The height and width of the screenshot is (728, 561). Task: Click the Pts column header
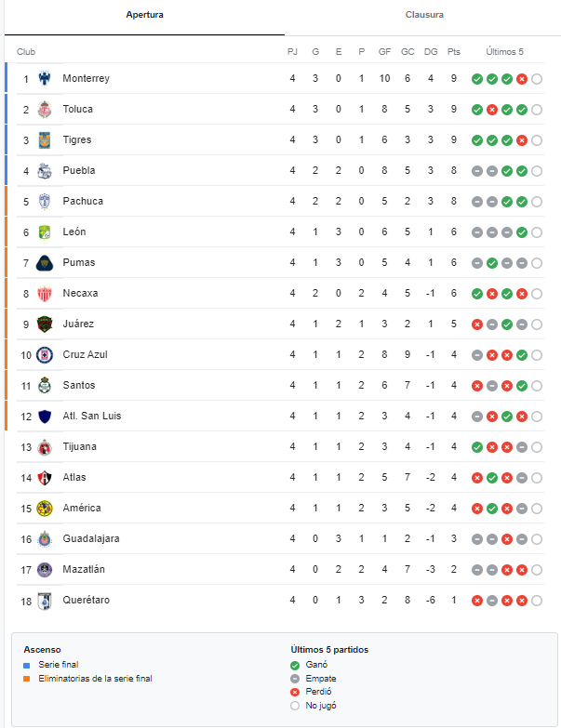(453, 51)
